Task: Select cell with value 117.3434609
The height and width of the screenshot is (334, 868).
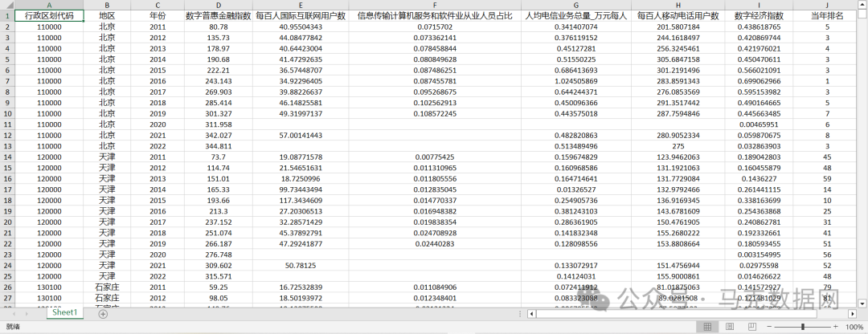Action: coord(301,200)
